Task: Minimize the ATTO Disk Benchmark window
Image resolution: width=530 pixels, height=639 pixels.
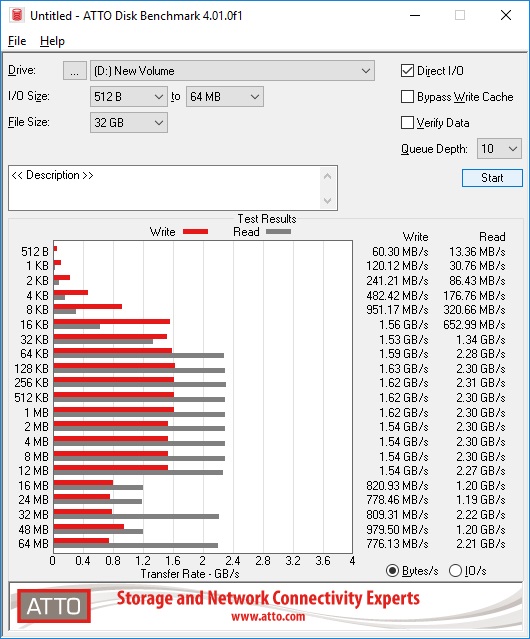Action: point(415,15)
